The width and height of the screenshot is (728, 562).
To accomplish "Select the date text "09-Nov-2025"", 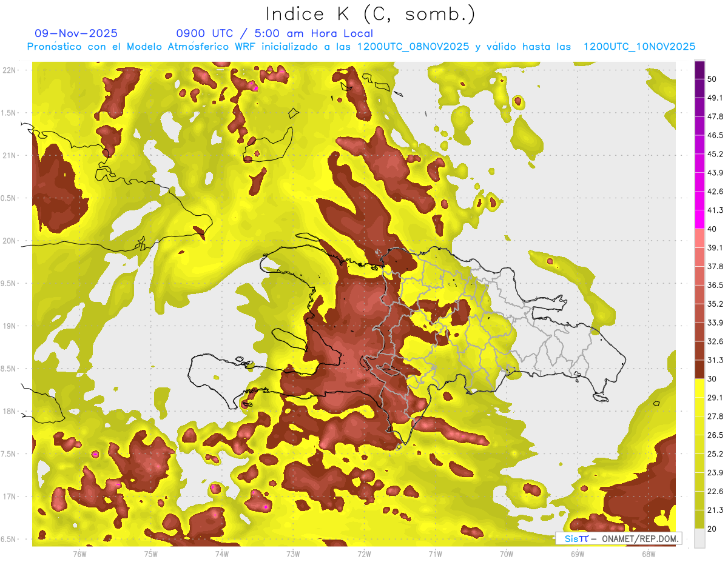I will pos(76,33).
